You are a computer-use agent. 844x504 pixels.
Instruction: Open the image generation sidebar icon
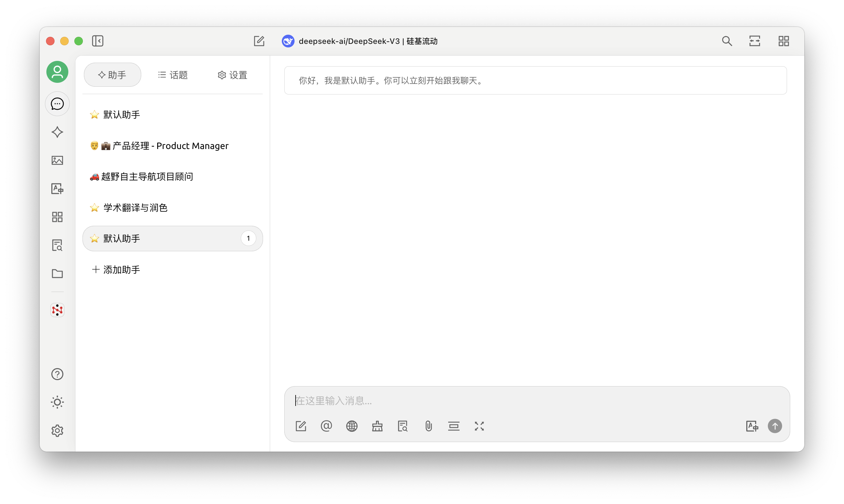57,160
